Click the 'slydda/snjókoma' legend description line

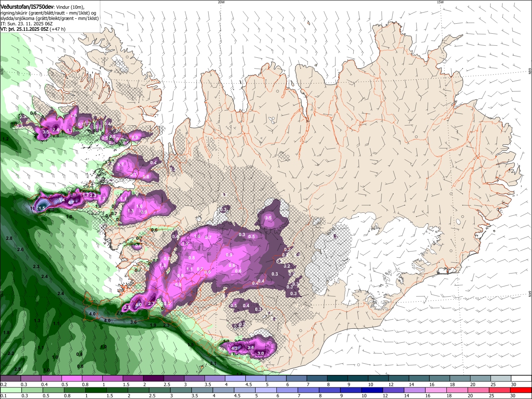tap(49, 18)
